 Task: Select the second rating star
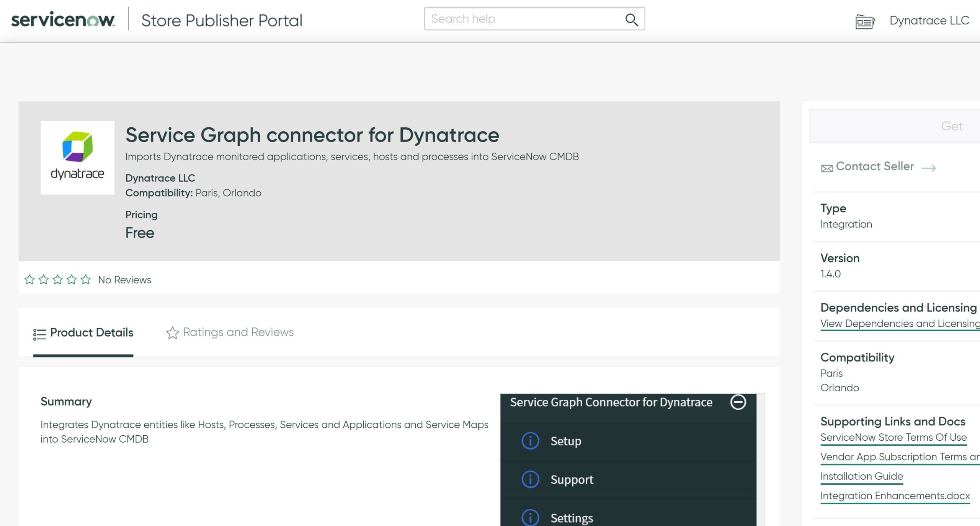[44, 279]
